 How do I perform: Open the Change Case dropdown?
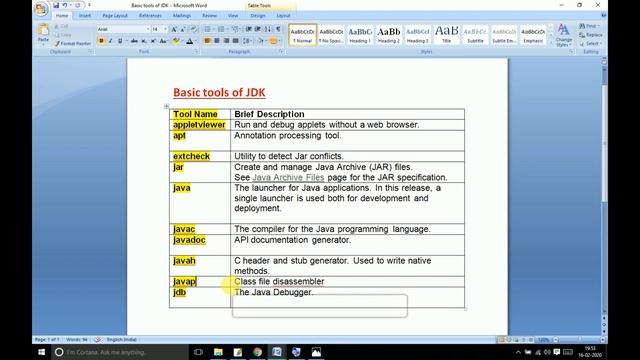point(163,41)
